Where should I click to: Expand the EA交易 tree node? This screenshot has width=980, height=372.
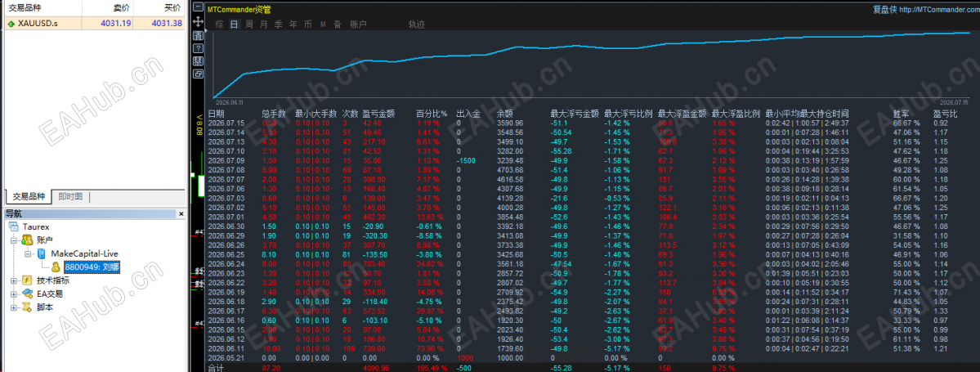14,294
